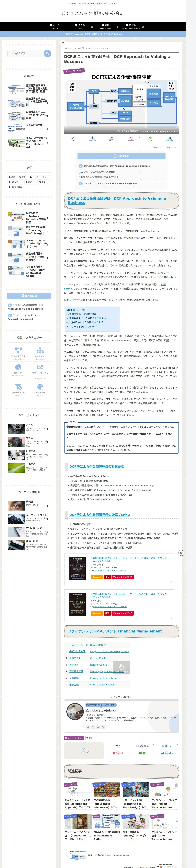This screenshot has height=868, width=196.
Task: Click the EBIT link in article text
Action: coord(164,284)
